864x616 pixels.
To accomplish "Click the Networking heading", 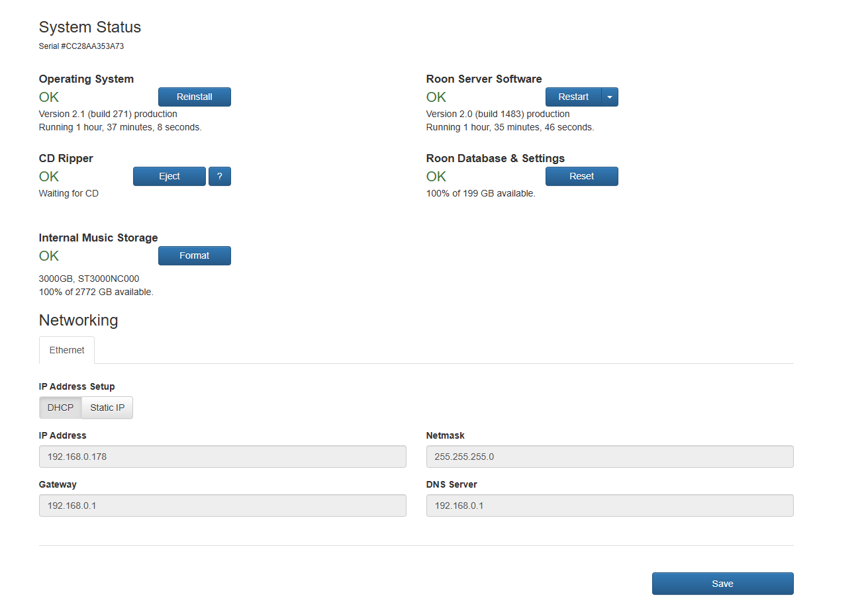I will point(78,320).
